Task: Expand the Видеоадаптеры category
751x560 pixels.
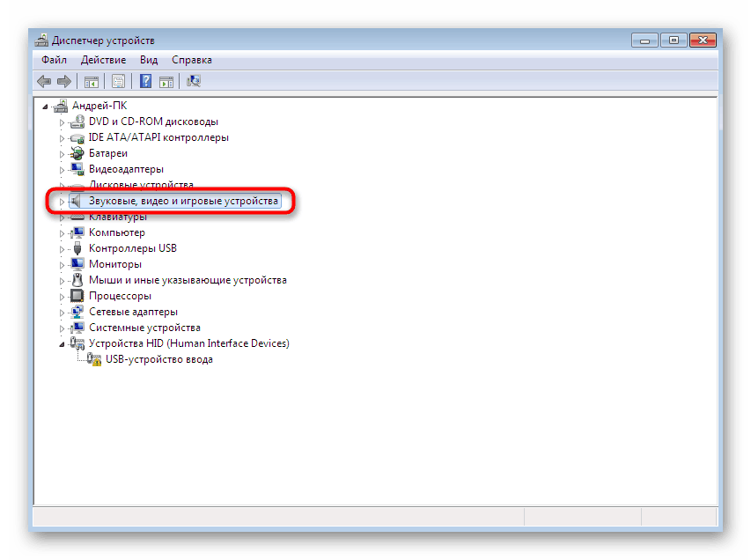Action: point(62,170)
